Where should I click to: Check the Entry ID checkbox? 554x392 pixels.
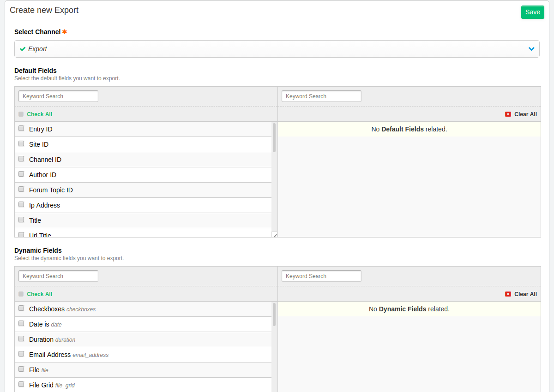click(x=21, y=128)
